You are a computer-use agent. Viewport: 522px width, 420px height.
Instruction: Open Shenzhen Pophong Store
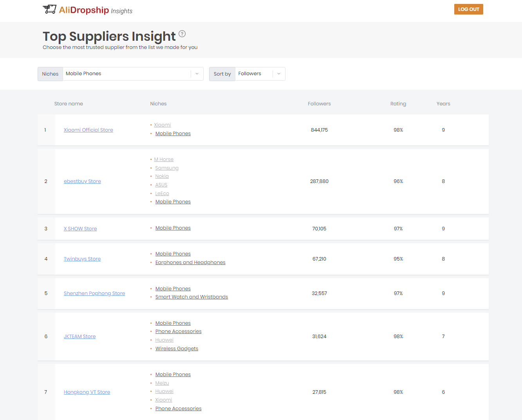click(94, 293)
